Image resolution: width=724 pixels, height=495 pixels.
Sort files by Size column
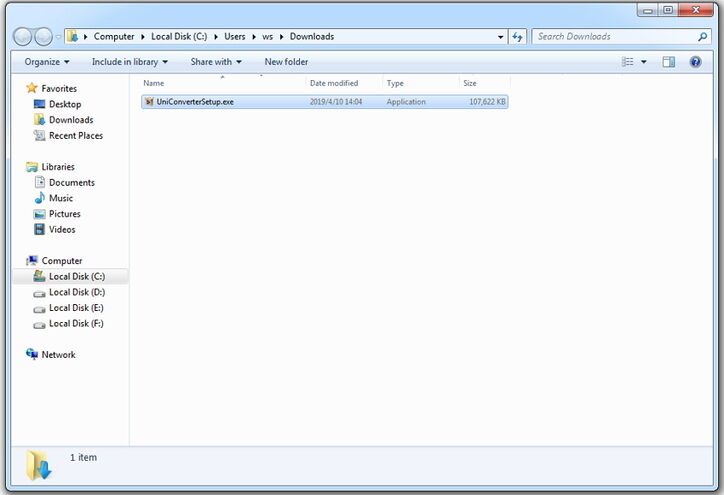point(485,83)
